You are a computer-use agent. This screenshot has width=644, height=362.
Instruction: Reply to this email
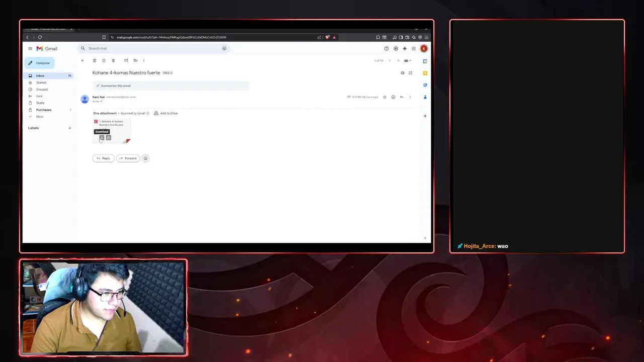(103, 158)
